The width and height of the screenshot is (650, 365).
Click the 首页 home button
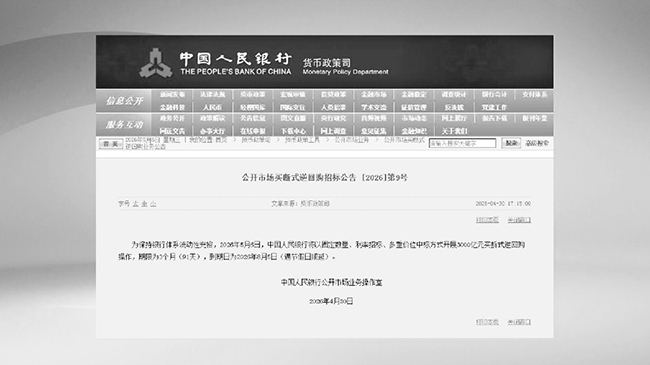pyautogui.click(x=111, y=144)
